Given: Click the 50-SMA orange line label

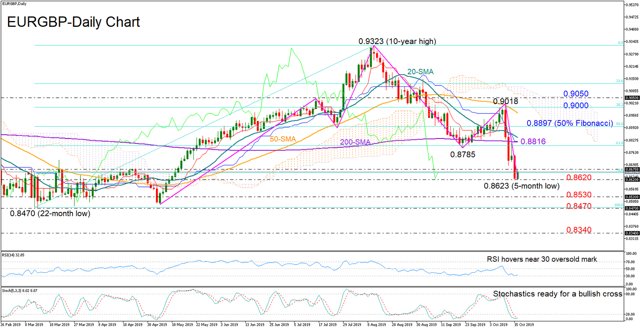Looking at the screenshot, I should [283, 138].
